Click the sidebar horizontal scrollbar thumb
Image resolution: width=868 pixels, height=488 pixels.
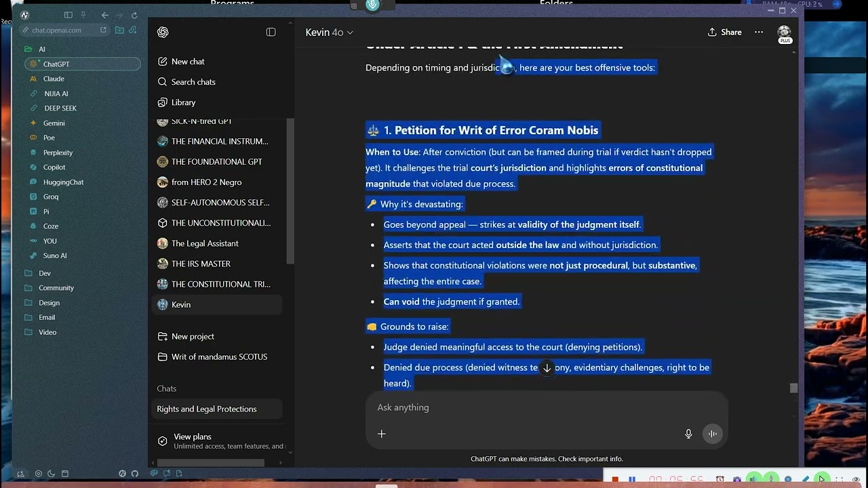pyautogui.click(x=211, y=463)
